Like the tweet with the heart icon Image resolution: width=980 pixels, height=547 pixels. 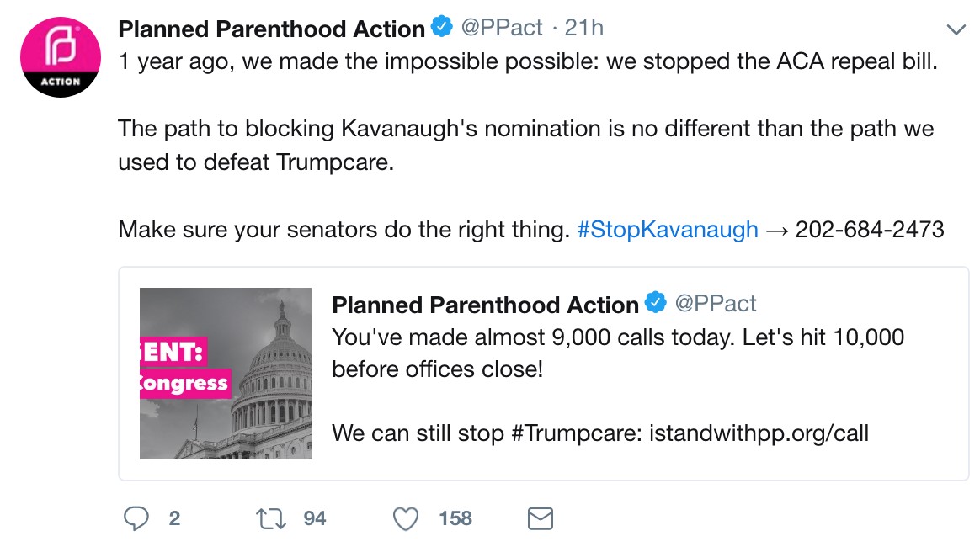(x=406, y=518)
